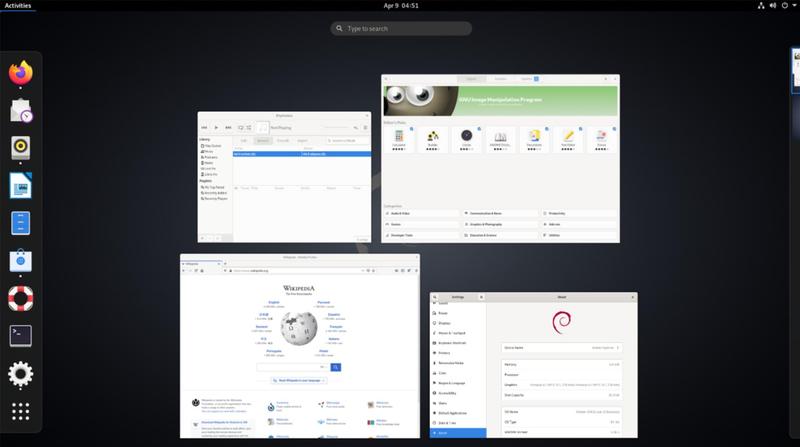800x447 pixels.
Task: Open Settings gear icon in dock
Action: pos(20,374)
